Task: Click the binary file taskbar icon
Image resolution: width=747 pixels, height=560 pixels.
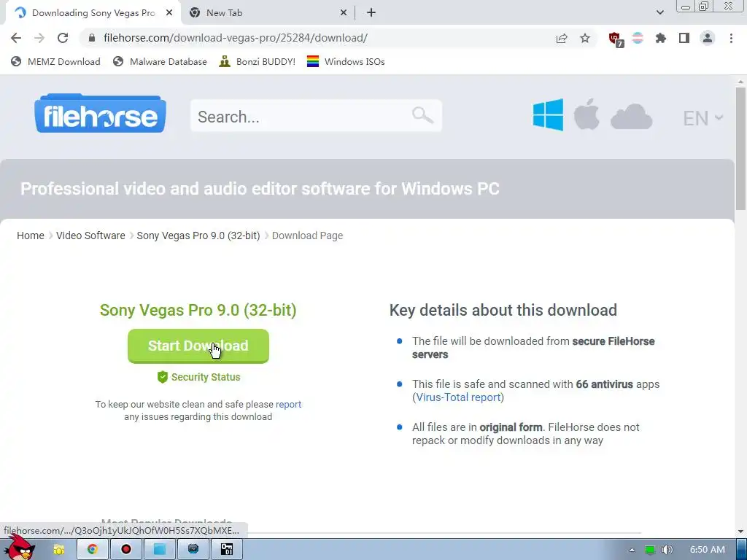Action: point(227,550)
